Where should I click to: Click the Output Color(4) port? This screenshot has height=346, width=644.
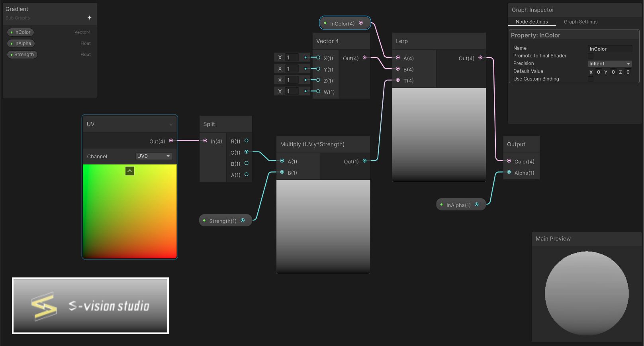[509, 161]
